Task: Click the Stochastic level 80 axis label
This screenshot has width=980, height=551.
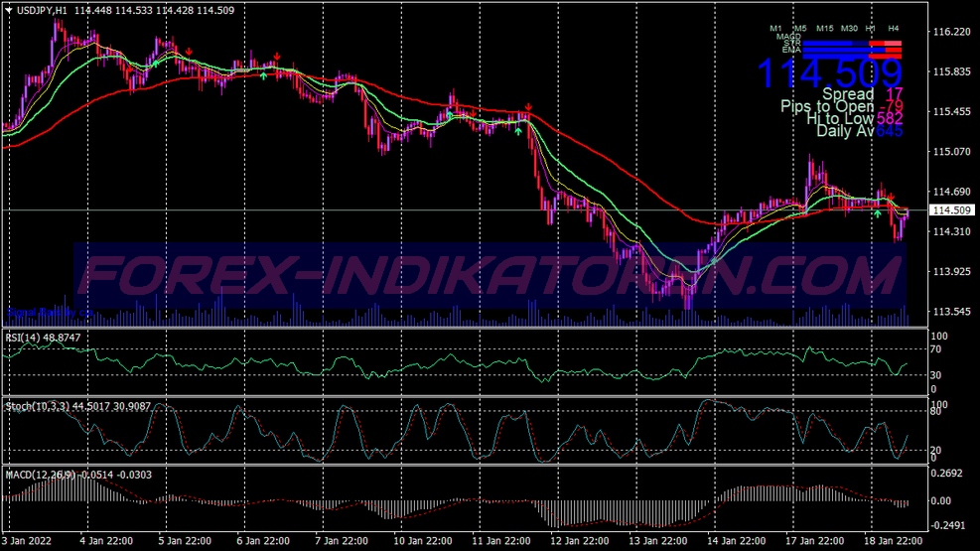Action: click(937, 412)
